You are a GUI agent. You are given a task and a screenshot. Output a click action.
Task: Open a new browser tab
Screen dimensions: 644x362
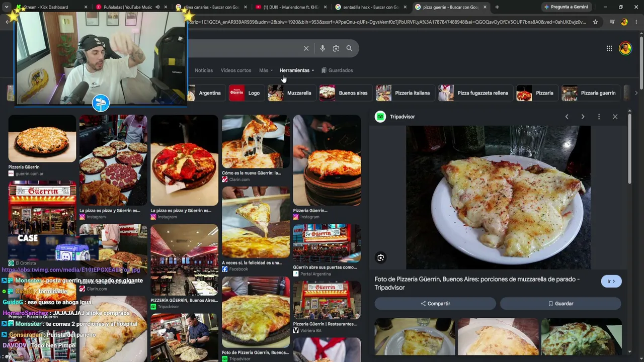click(x=497, y=7)
